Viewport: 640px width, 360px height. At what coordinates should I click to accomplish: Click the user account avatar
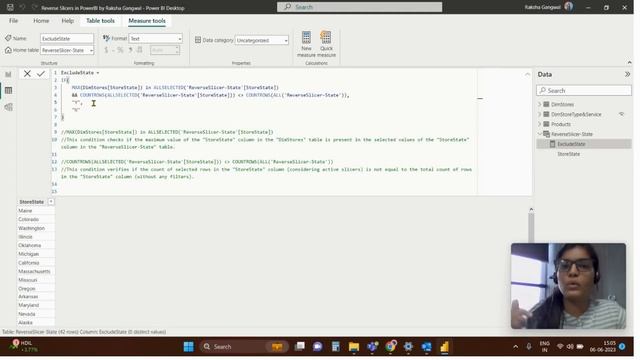point(569,7)
